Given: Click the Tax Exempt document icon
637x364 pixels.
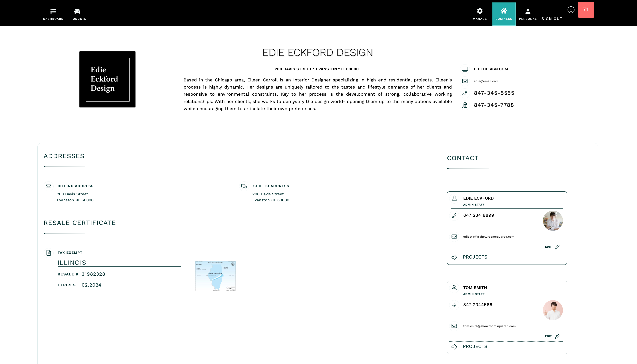Looking at the screenshot, I should [x=49, y=253].
